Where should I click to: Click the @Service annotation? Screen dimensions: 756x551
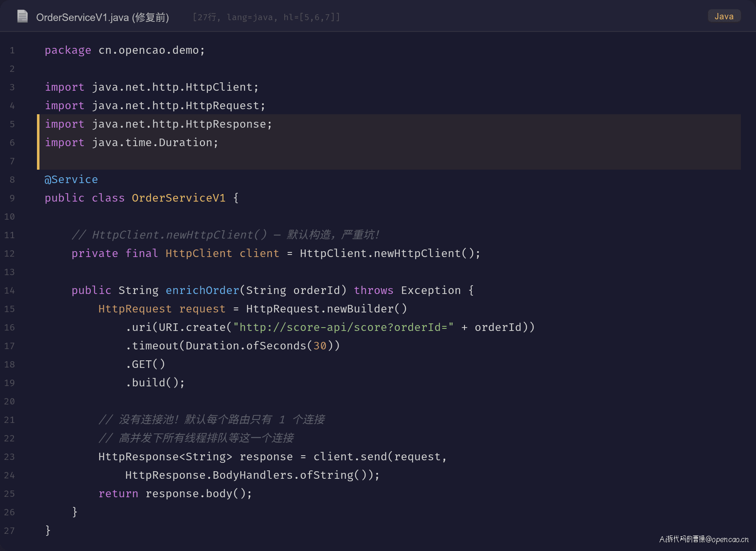coord(71,180)
